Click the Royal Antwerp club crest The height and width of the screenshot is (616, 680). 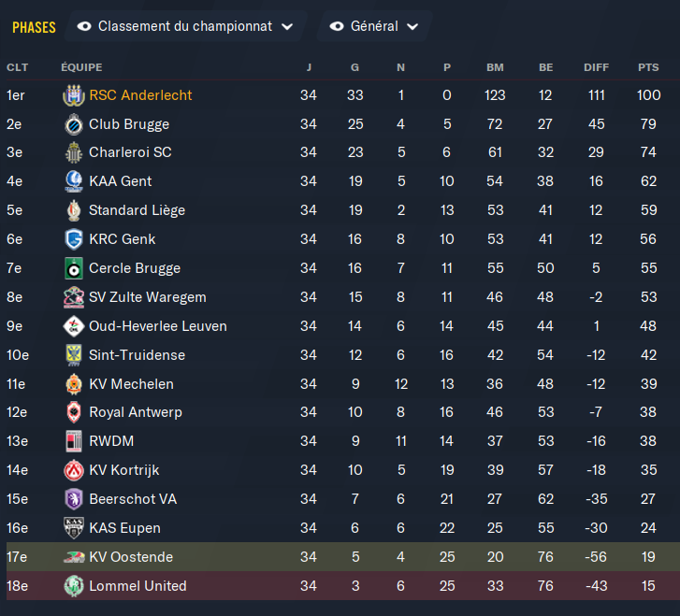coord(73,412)
